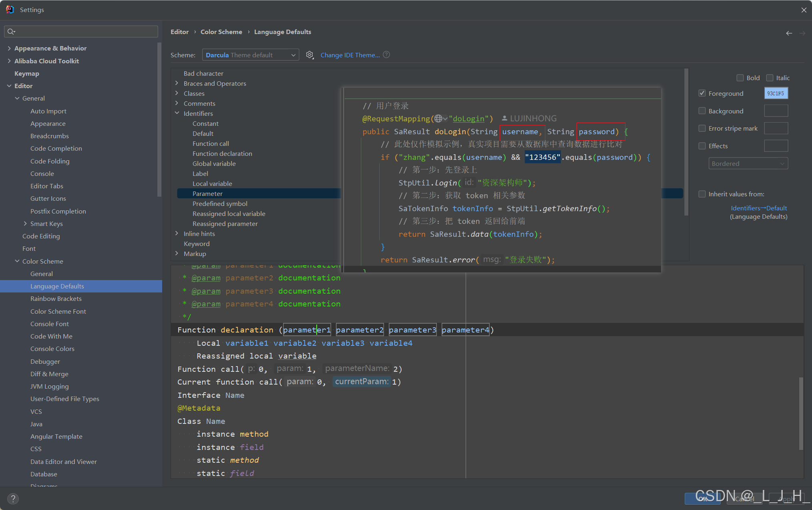
Task: Click the help icon beside Change IDE Theme
Action: (386, 55)
